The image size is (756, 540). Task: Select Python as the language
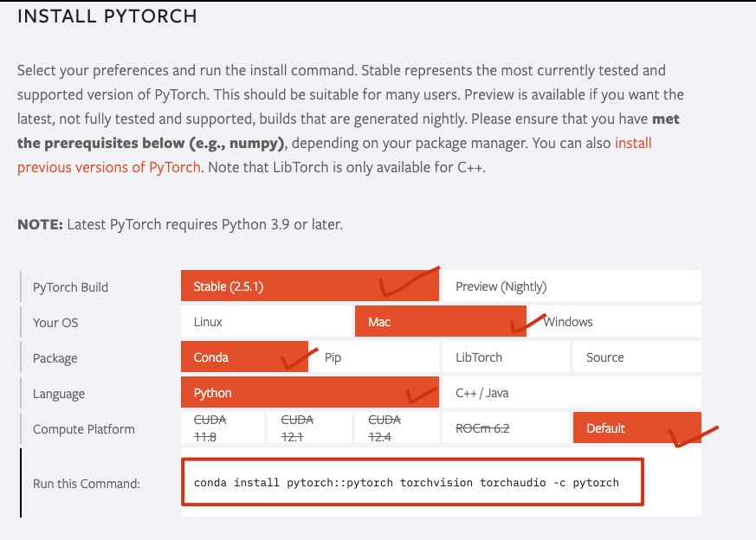[x=309, y=392]
